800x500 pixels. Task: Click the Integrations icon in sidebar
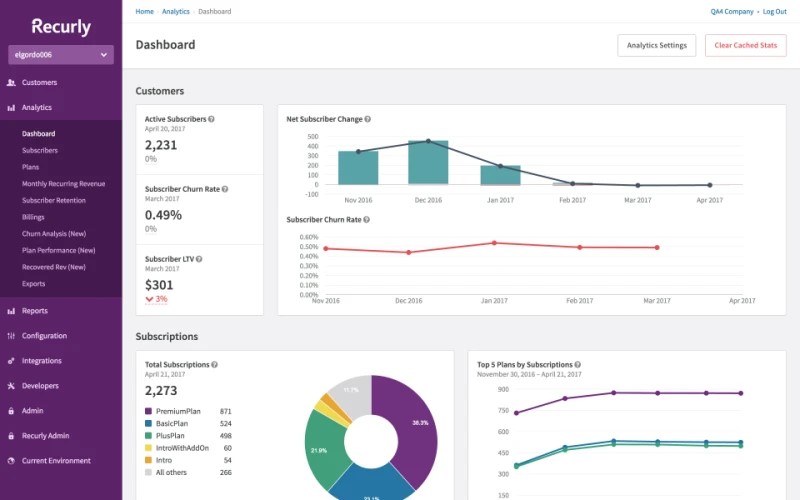[x=11, y=361]
